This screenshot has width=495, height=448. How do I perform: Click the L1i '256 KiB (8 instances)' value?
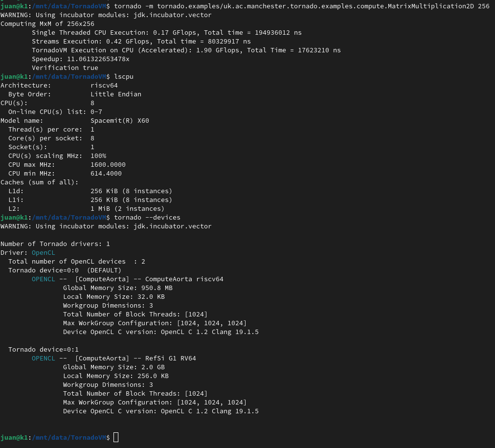tap(131, 200)
